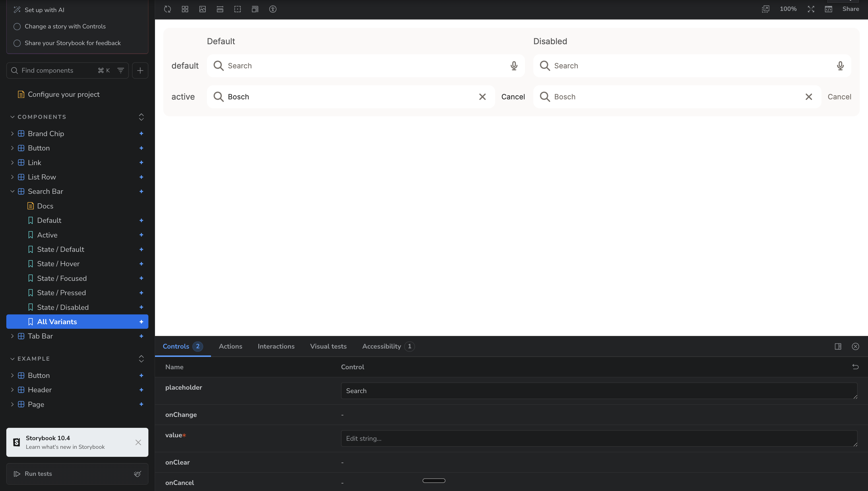Open the sidebar tag filter icon
The image size is (868, 491).
click(121, 70)
